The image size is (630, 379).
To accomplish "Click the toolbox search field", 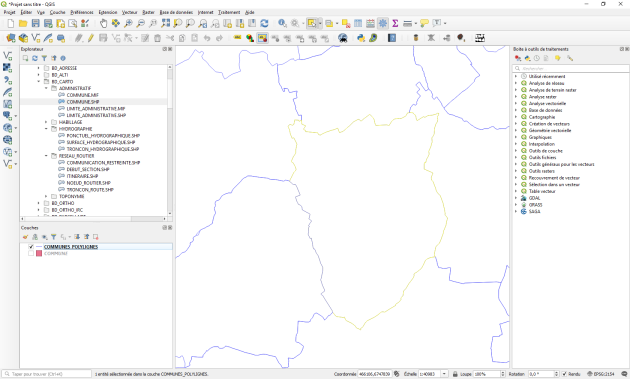I will click(x=571, y=68).
